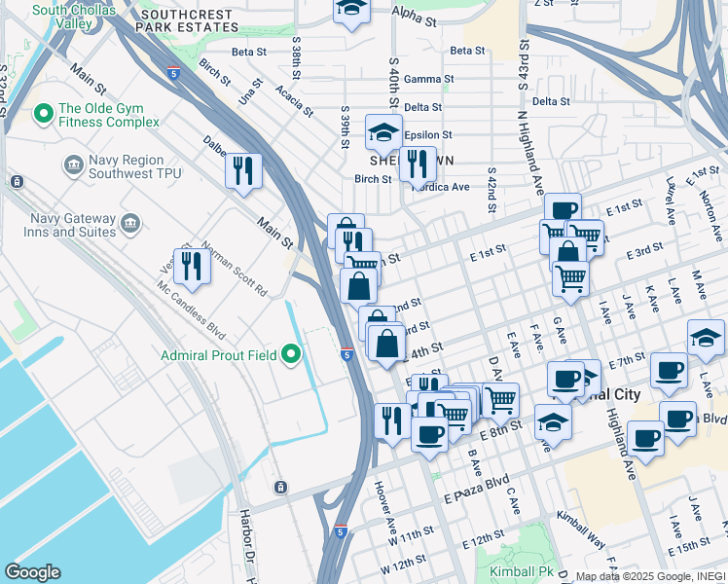This screenshot has width=728, height=584.
Task: Click the Navy Region Southwest TPU marker
Action: (x=74, y=165)
